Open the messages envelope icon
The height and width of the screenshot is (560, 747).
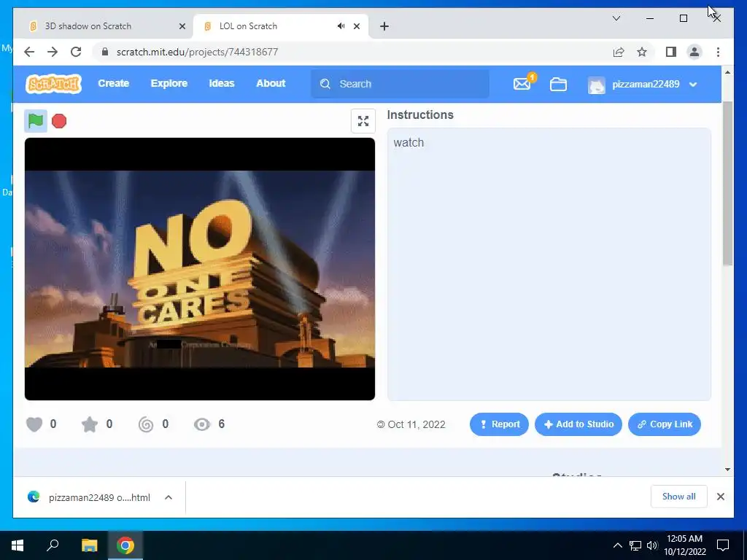522,84
